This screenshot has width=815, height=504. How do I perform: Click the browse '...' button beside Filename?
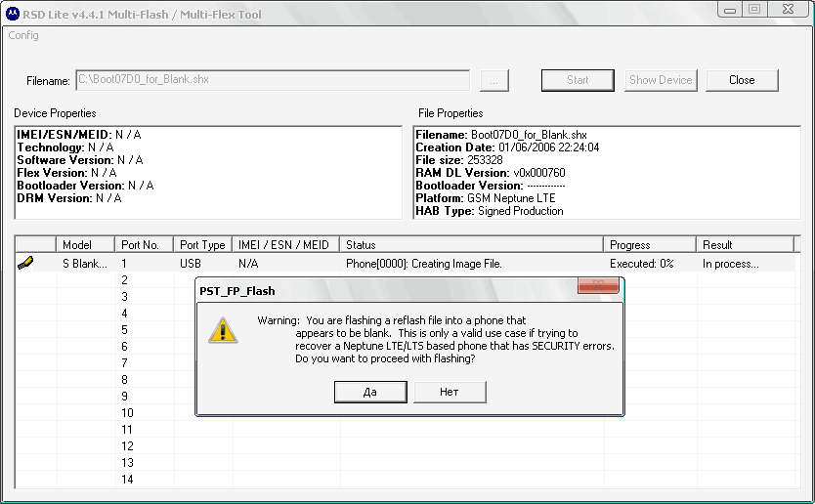click(x=493, y=80)
